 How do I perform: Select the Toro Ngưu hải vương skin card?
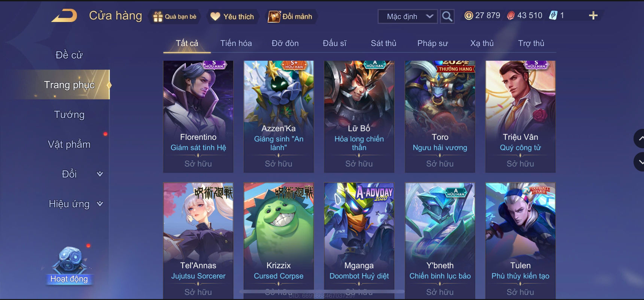(x=440, y=116)
